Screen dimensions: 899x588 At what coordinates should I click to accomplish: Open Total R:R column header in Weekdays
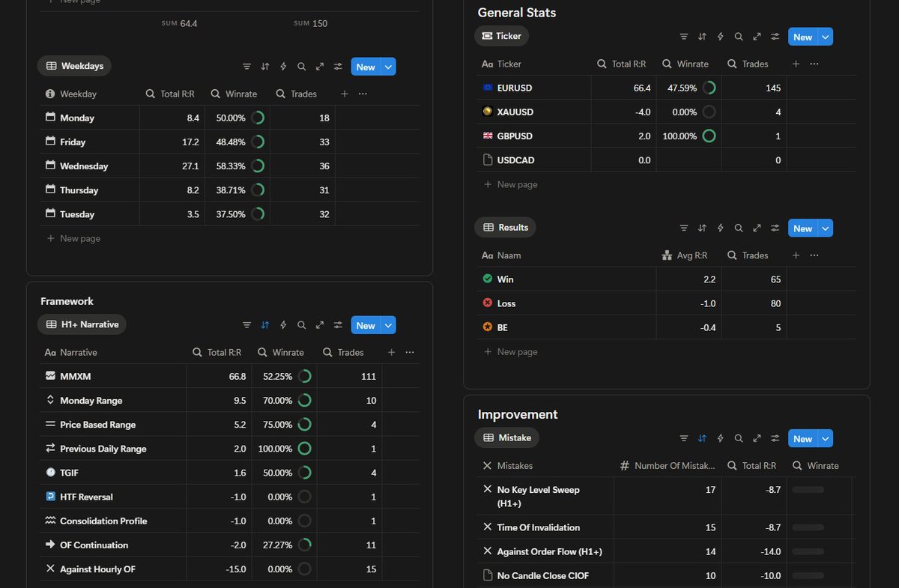pyautogui.click(x=172, y=94)
